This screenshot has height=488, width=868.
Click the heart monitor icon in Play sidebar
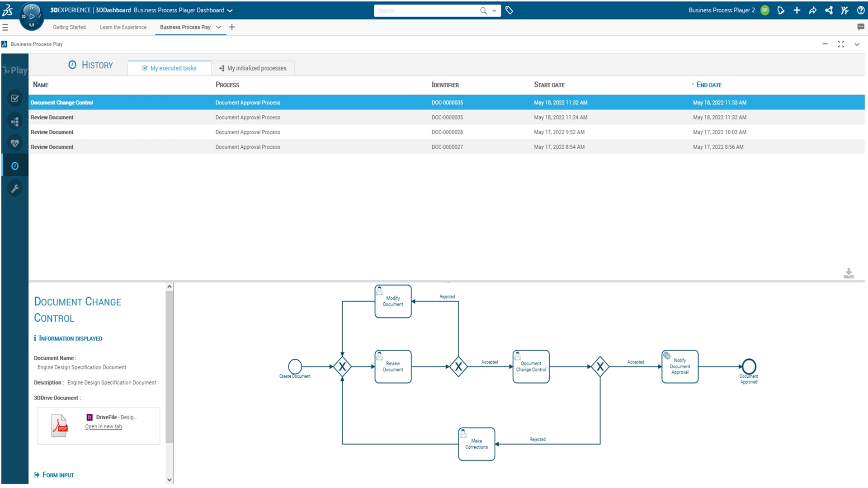tap(15, 143)
